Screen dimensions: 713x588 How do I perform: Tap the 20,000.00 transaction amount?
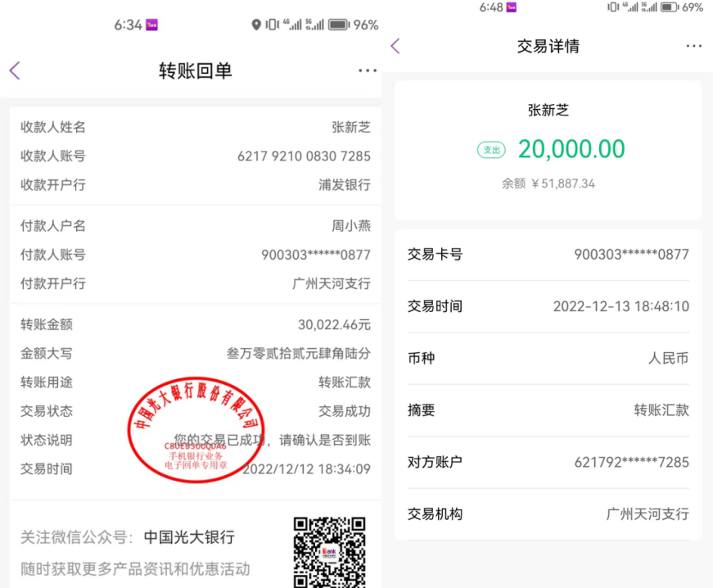[x=571, y=149]
